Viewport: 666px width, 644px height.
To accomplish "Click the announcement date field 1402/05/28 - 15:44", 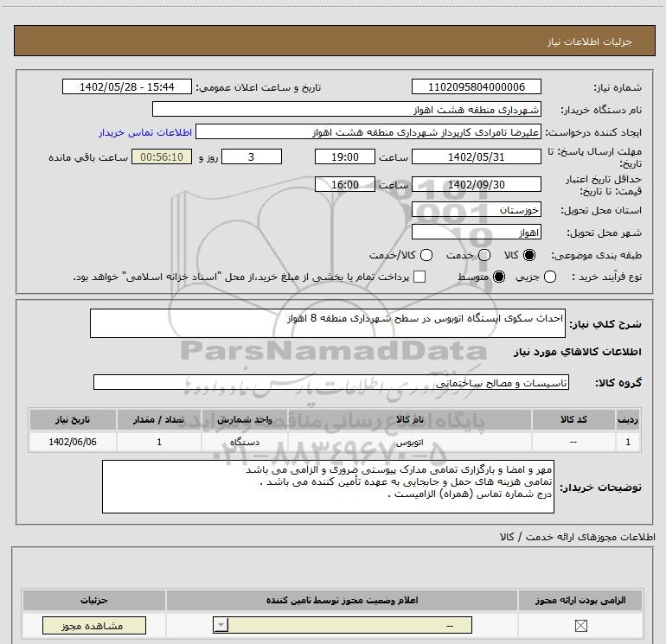I will [x=127, y=86].
